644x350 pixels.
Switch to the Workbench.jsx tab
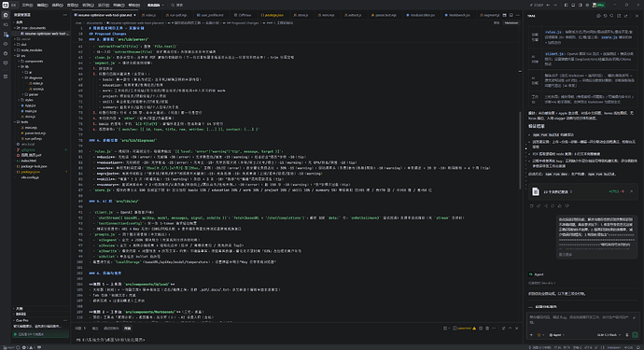[459, 15]
